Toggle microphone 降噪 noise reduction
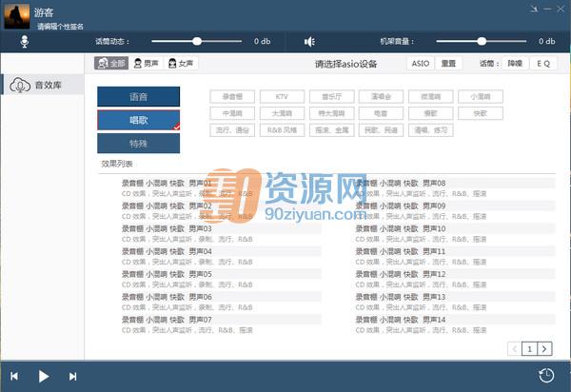 (x=515, y=64)
